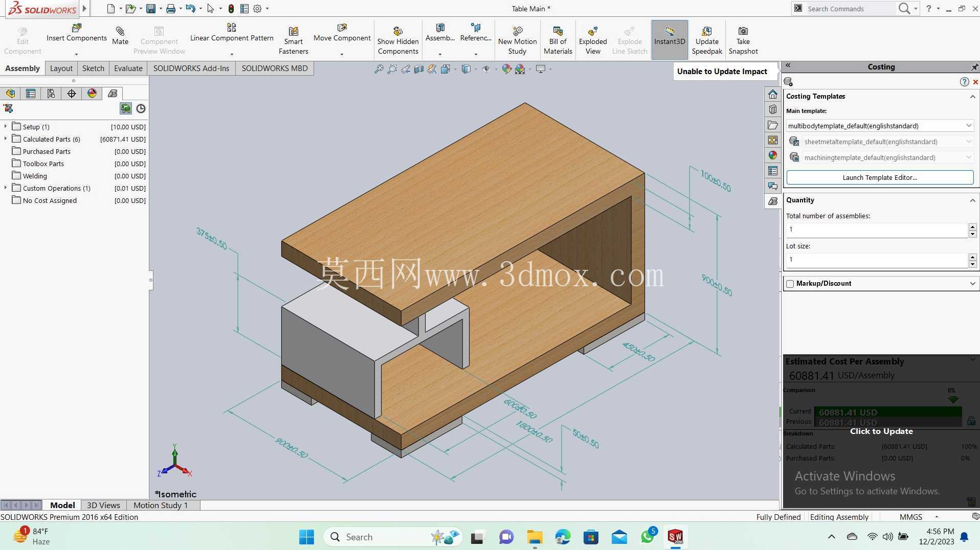Click the costing history clock icon
Screen dimensions: 980x550
pos(141,108)
